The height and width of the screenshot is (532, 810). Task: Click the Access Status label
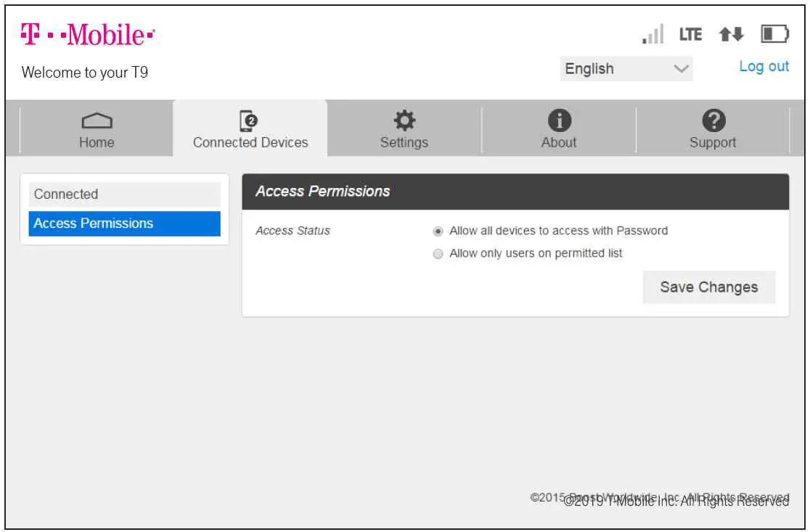[292, 231]
